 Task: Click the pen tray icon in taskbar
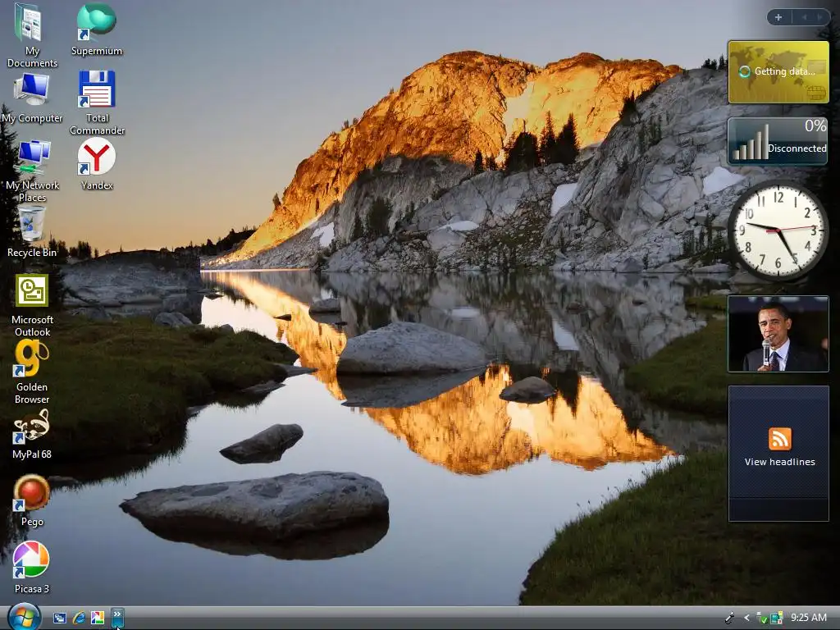click(729, 618)
